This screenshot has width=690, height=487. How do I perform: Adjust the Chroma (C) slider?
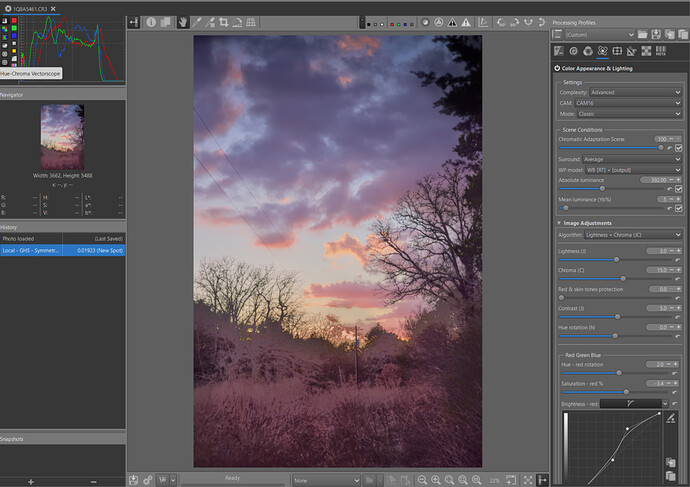(622, 278)
